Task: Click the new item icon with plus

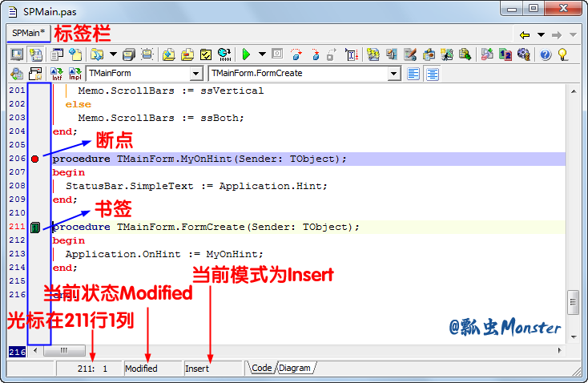Action: (x=75, y=54)
